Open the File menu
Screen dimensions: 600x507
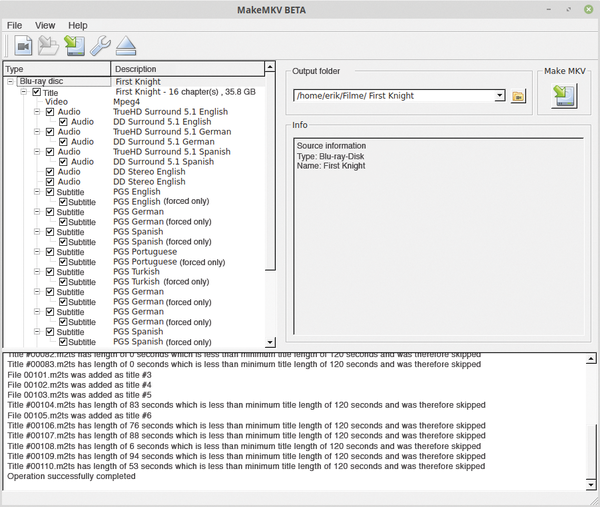15,25
